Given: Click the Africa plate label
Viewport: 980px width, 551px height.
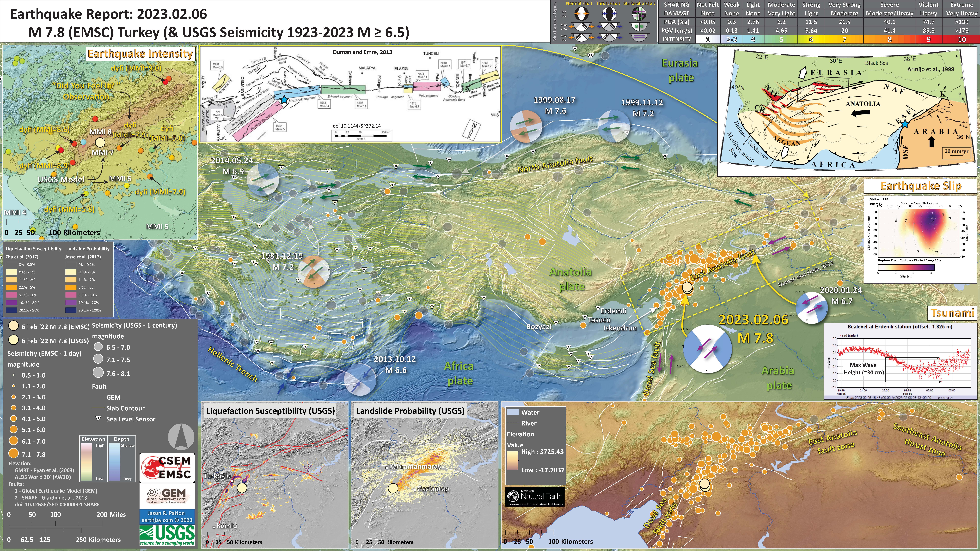Looking at the screenshot, I should (459, 373).
